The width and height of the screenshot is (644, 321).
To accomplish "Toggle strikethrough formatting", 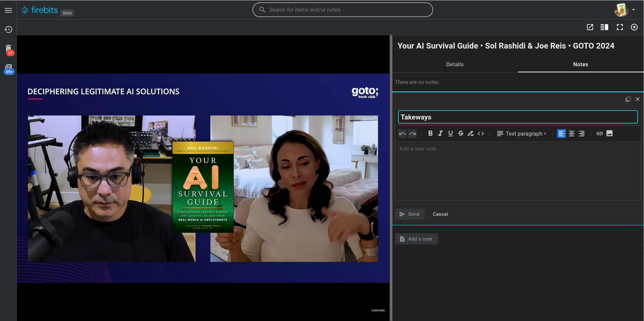I will [x=461, y=134].
